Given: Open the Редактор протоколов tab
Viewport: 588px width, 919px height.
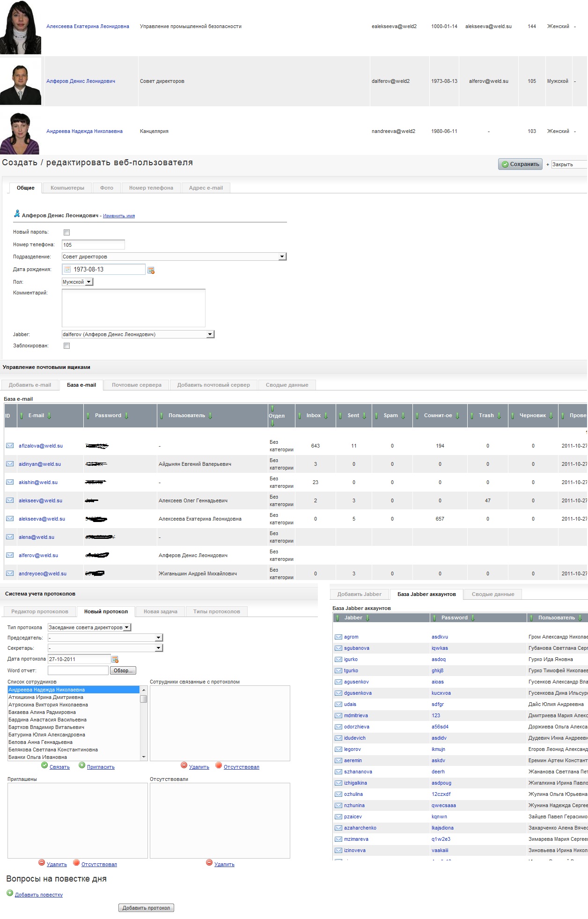Looking at the screenshot, I should tap(40, 611).
